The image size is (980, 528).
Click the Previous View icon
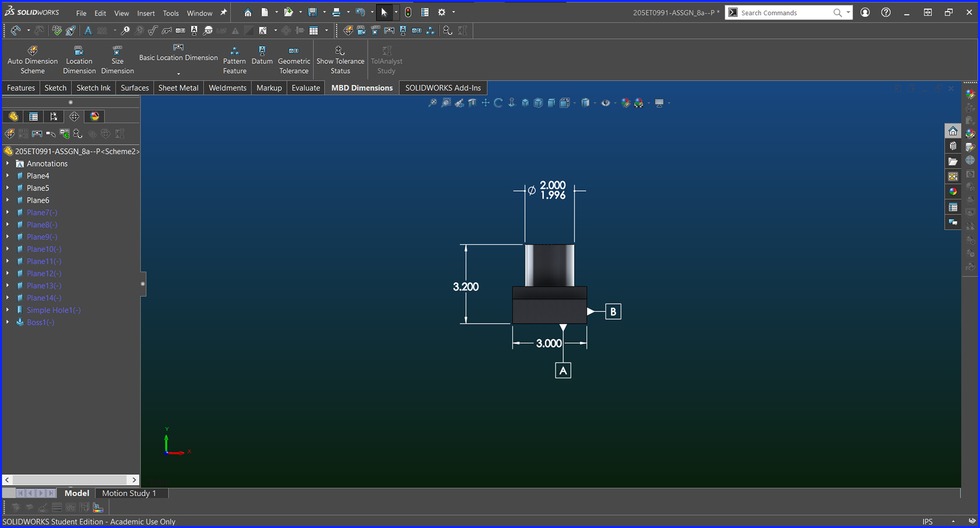point(459,103)
